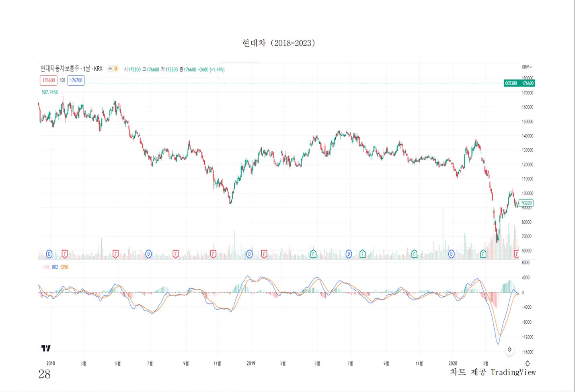Click blue D marker nearest 2020 label

tap(451, 254)
